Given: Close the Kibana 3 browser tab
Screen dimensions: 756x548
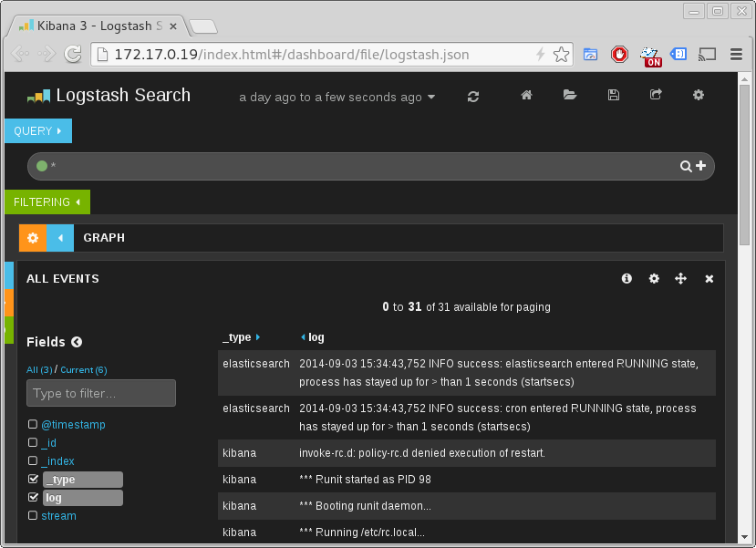Looking at the screenshot, I should [173, 26].
